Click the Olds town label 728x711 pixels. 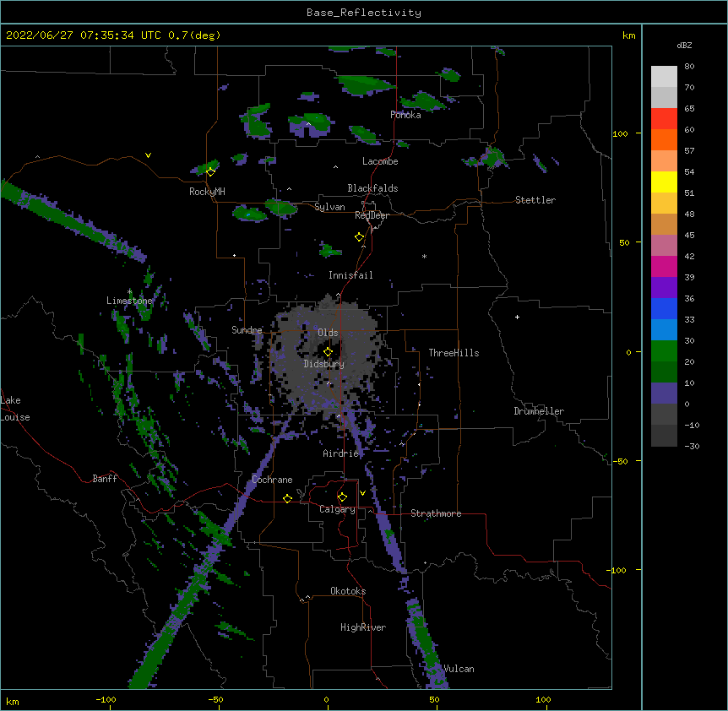(x=328, y=333)
